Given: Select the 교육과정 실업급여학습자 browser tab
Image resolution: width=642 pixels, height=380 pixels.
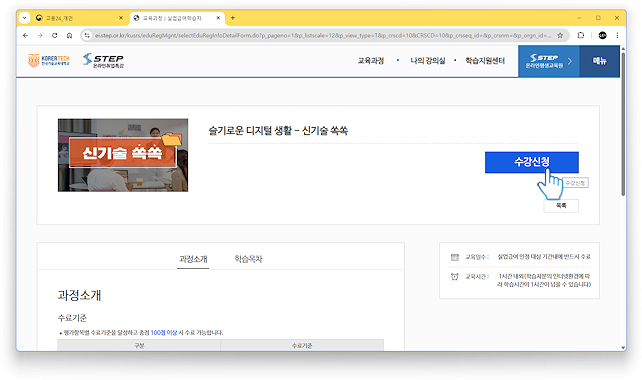Looking at the screenshot, I should coord(177,18).
